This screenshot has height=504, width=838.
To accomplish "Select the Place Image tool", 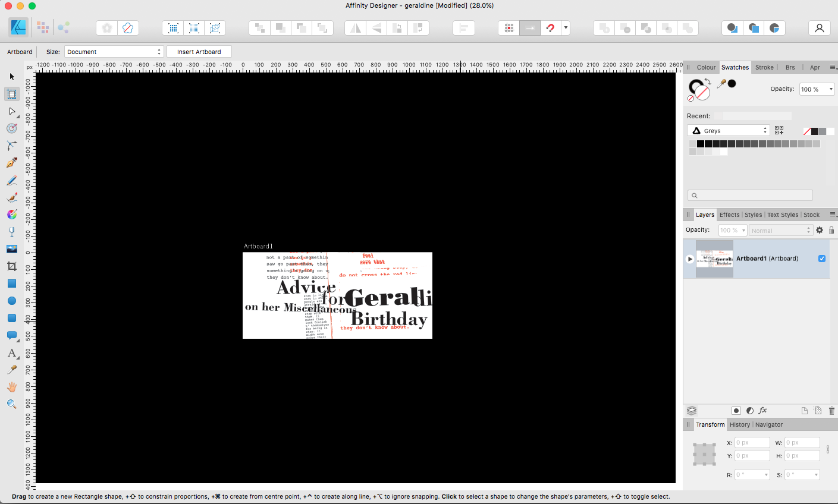I will [12, 249].
